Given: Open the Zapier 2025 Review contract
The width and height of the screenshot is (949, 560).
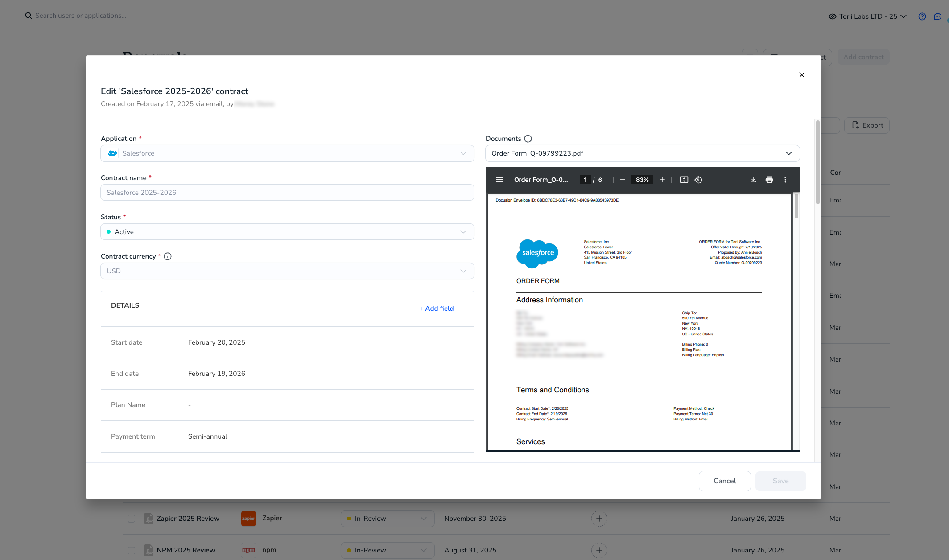Looking at the screenshot, I should [x=188, y=519].
